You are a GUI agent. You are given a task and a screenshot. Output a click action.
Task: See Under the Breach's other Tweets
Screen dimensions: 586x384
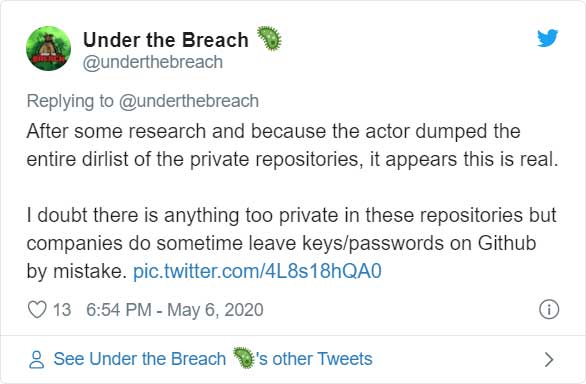(x=213, y=359)
